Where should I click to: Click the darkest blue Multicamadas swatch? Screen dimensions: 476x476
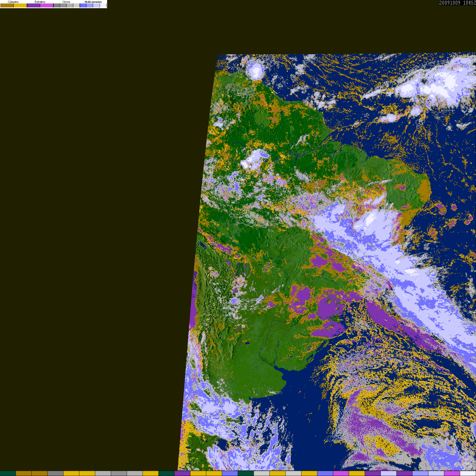(x=83, y=5)
